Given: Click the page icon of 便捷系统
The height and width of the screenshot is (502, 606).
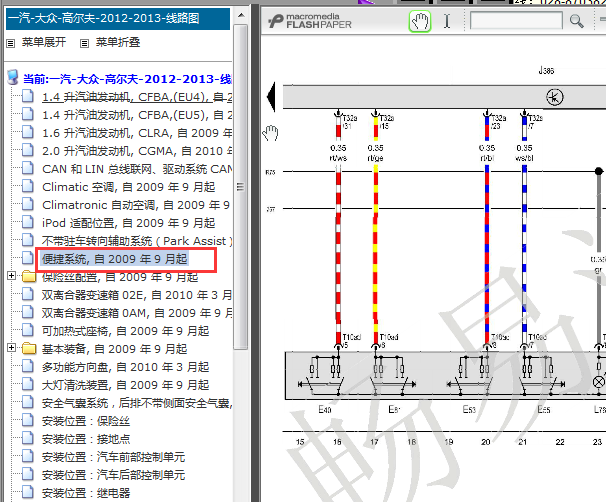Looking at the screenshot, I should (27, 258).
